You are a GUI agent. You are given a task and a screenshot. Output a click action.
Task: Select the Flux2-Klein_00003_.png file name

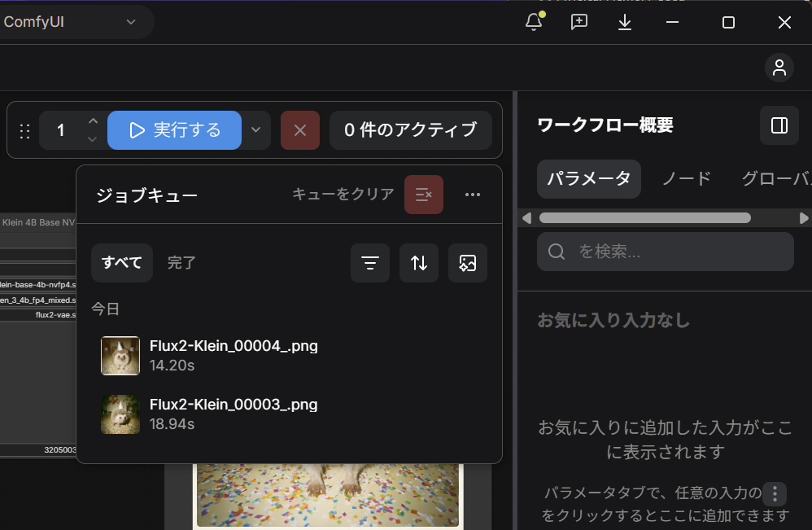(x=234, y=404)
